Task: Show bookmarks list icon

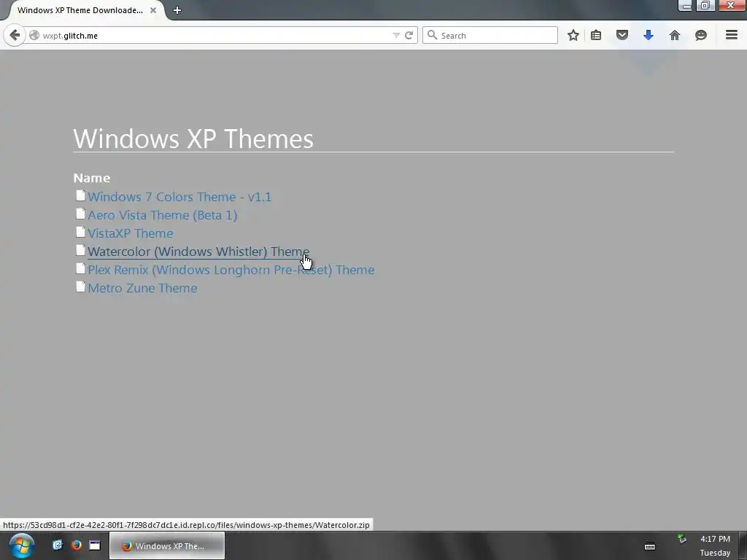Action: pos(596,35)
